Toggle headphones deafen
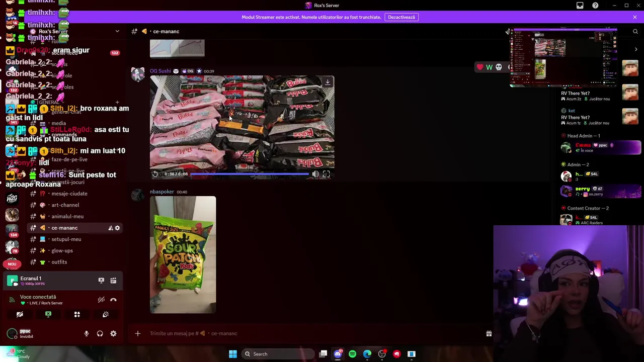644x362 pixels. [x=100, y=333]
